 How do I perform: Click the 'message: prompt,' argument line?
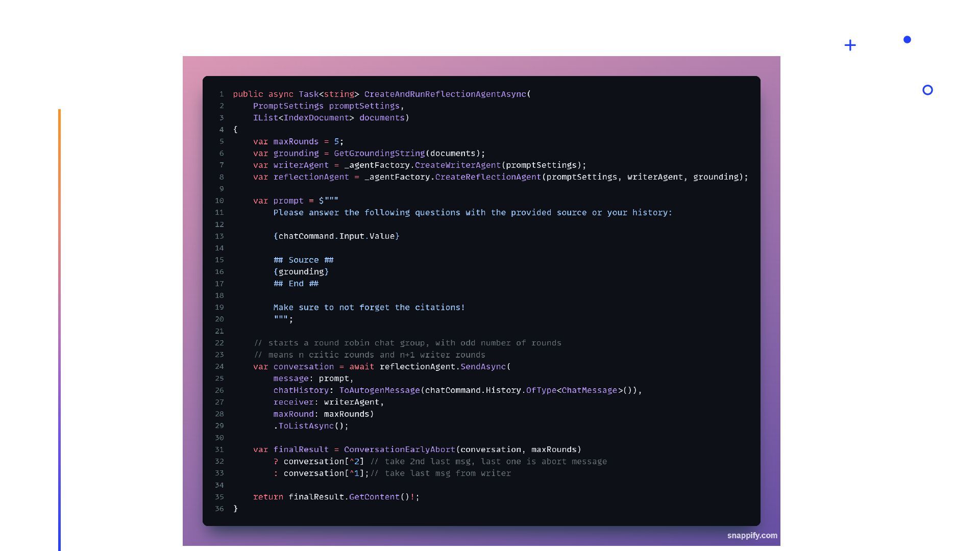click(x=313, y=378)
